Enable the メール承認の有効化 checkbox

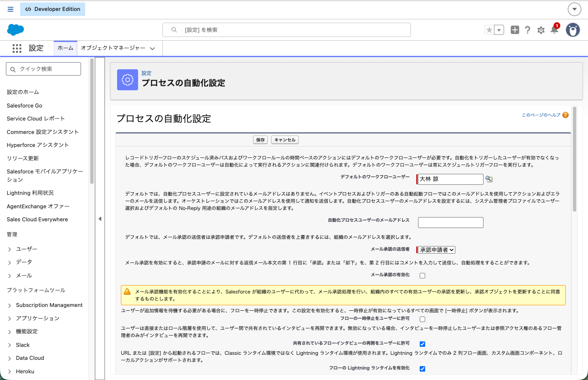pyautogui.click(x=422, y=276)
